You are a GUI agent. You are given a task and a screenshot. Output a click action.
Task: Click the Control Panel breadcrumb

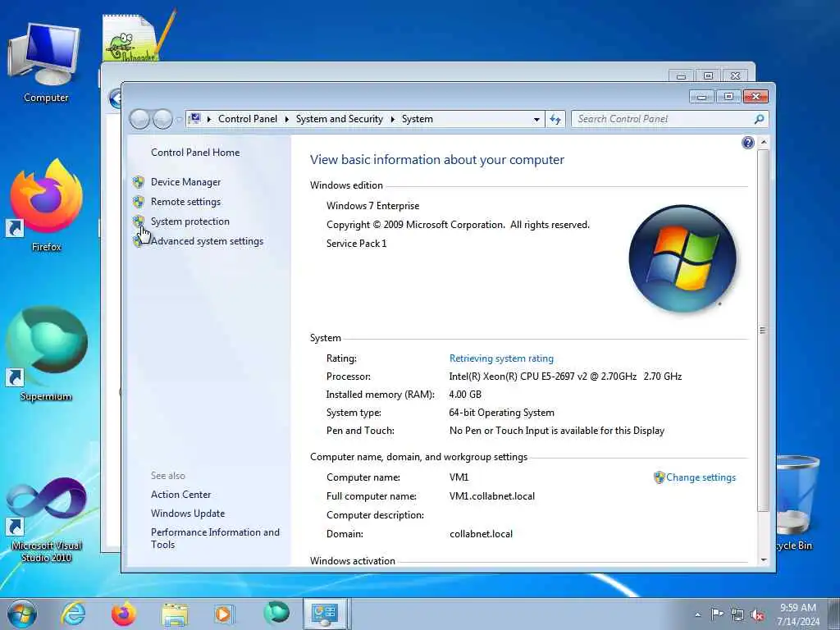[248, 119]
